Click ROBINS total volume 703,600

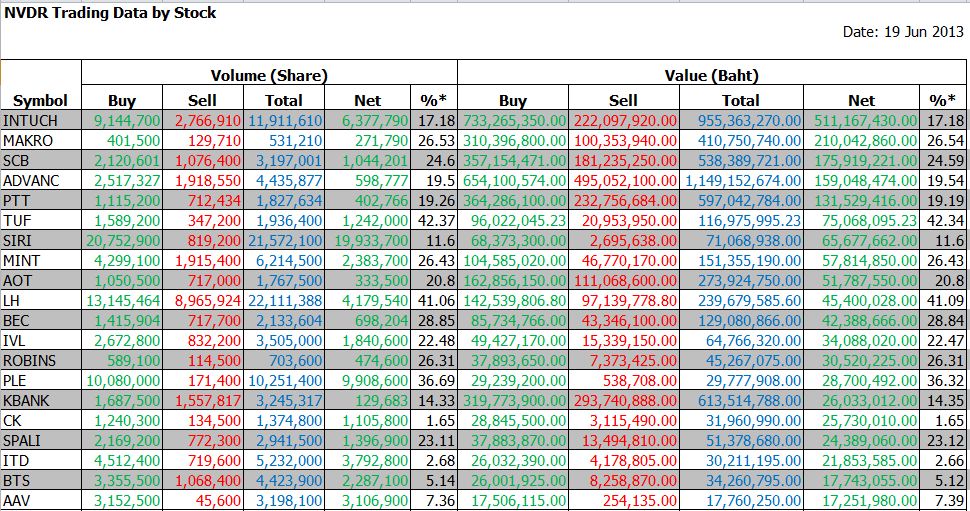(284, 361)
